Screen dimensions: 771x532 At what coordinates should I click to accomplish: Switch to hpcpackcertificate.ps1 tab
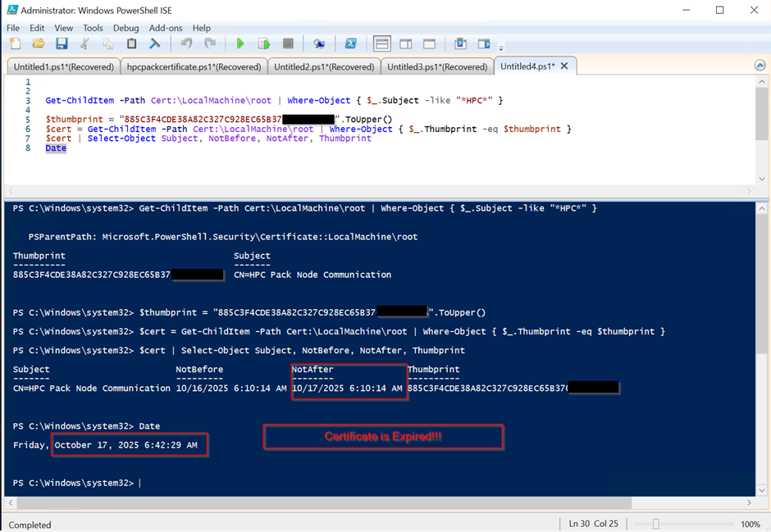pos(194,66)
